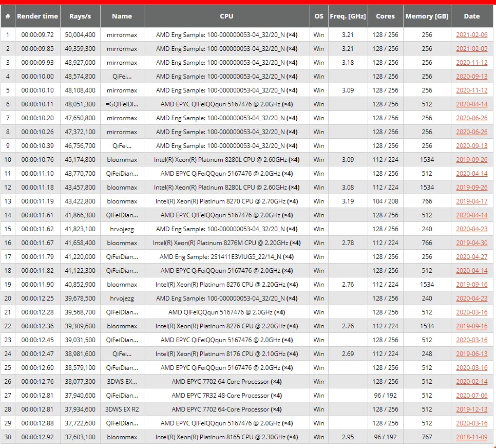Click the Name column header

[122, 16]
